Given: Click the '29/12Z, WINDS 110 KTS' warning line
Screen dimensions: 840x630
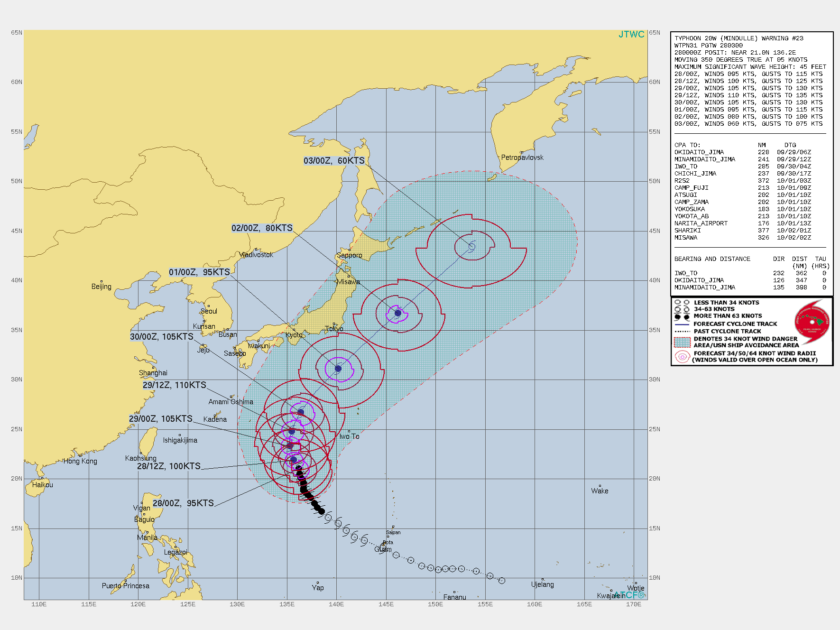Looking at the screenshot, I should (x=748, y=95).
